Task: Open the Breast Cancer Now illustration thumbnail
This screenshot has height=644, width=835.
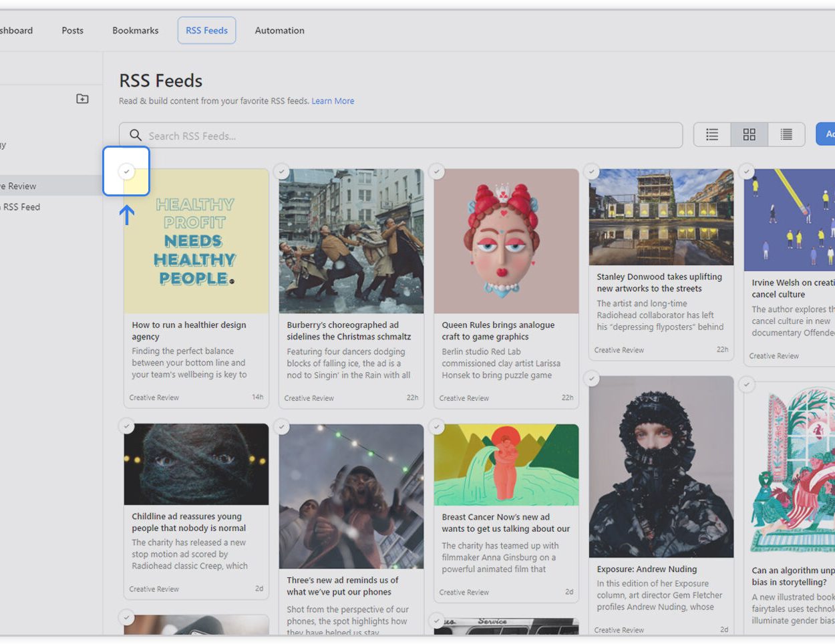Action: [506, 465]
